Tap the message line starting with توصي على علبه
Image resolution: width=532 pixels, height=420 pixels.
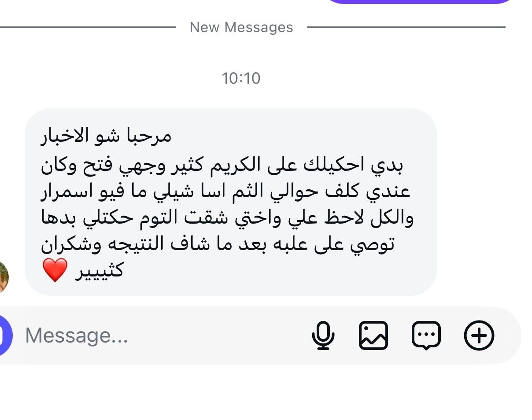pos(218,245)
